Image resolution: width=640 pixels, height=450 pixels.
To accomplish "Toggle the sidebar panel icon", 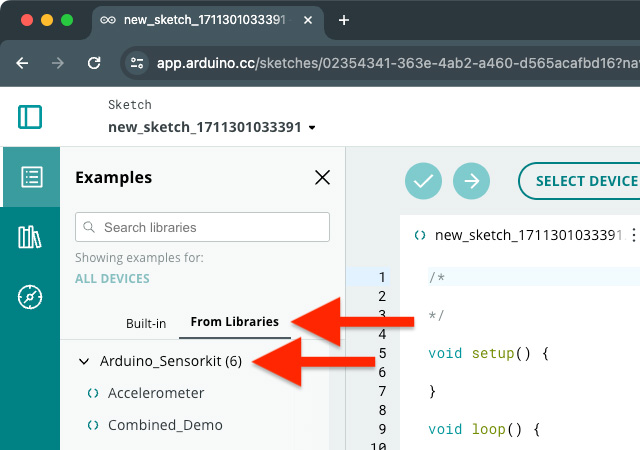I will (30, 116).
